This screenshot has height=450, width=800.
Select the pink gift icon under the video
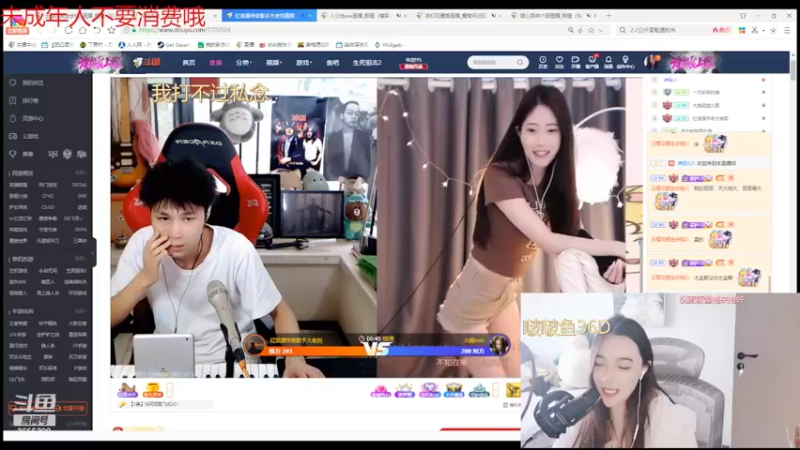380,391
